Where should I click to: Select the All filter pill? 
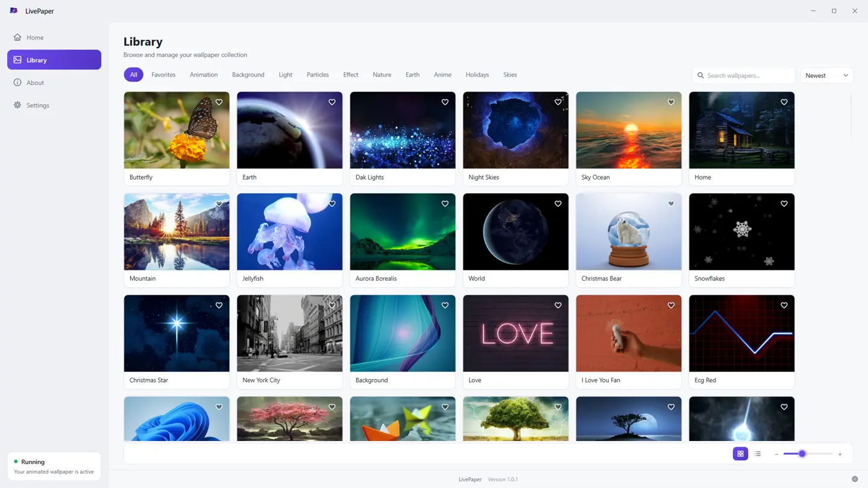pyautogui.click(x=134, y=75)
